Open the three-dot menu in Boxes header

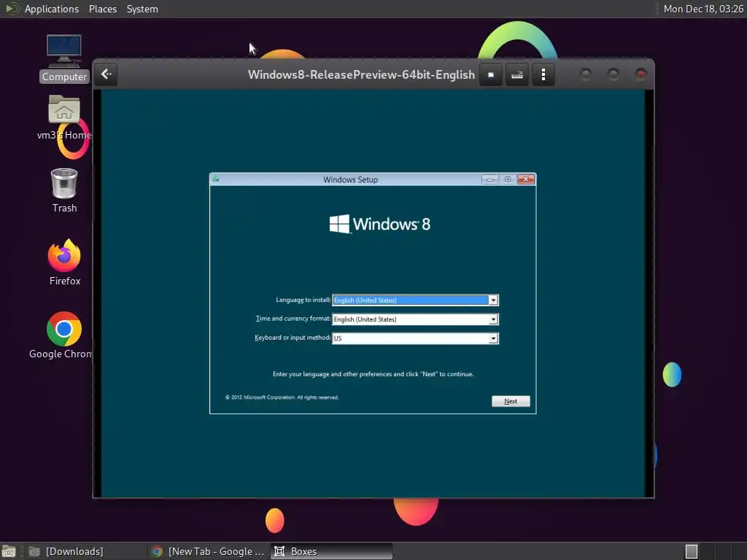543,75
